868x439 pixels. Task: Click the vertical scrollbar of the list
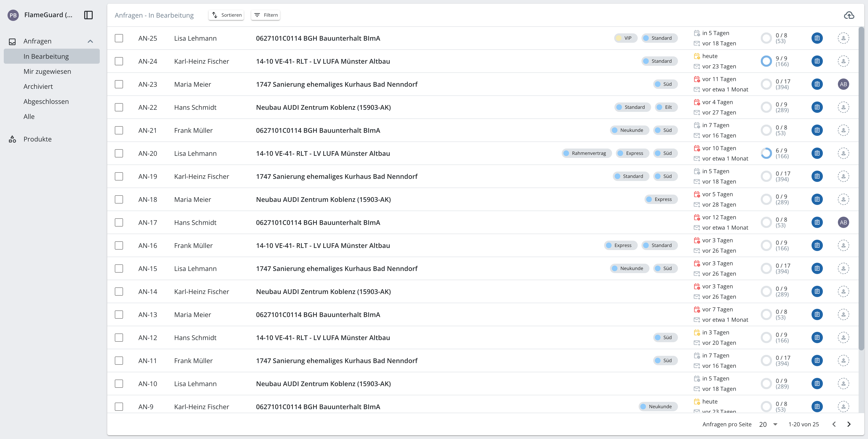click(861, 188)
